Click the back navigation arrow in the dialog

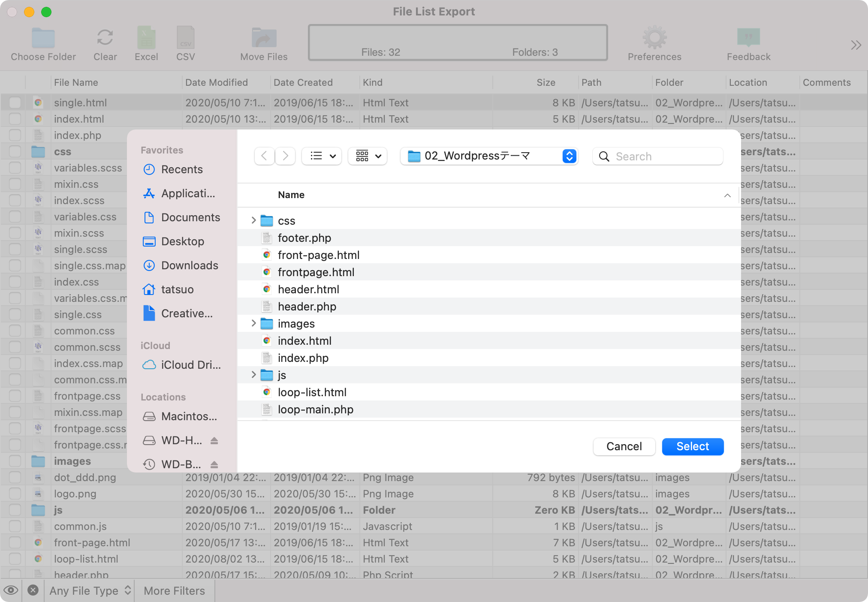(264, 156)
